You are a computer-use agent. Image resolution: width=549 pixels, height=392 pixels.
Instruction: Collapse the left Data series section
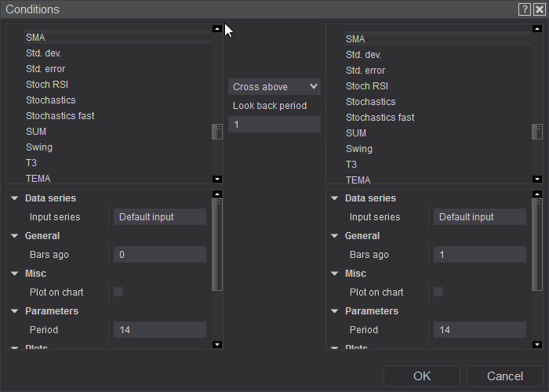(15, 198)
